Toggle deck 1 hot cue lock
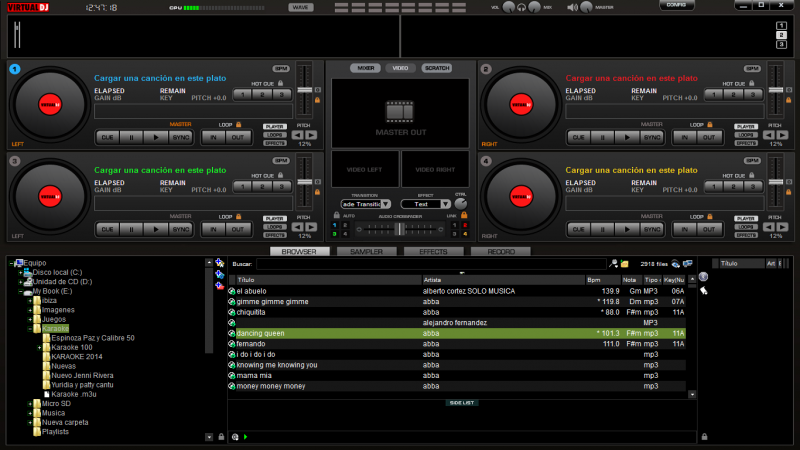Screen dimensions: 800x450 [x=281, y=83]
